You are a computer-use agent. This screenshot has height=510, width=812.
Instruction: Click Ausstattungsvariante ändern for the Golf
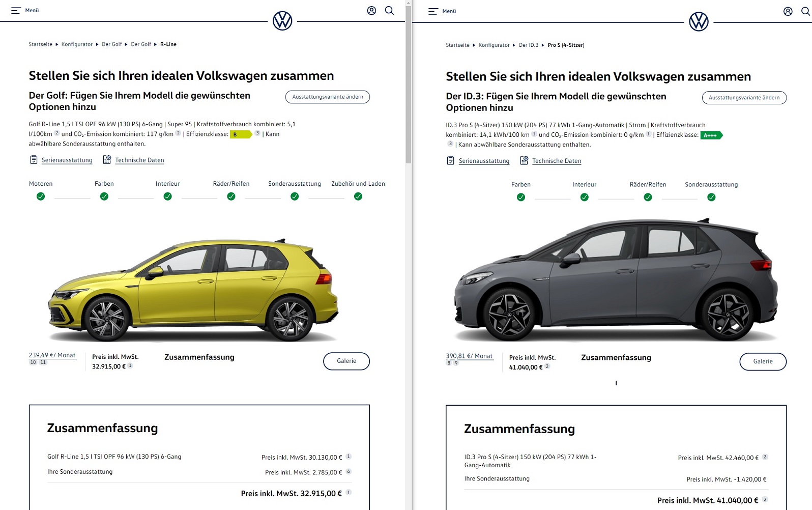328,97
